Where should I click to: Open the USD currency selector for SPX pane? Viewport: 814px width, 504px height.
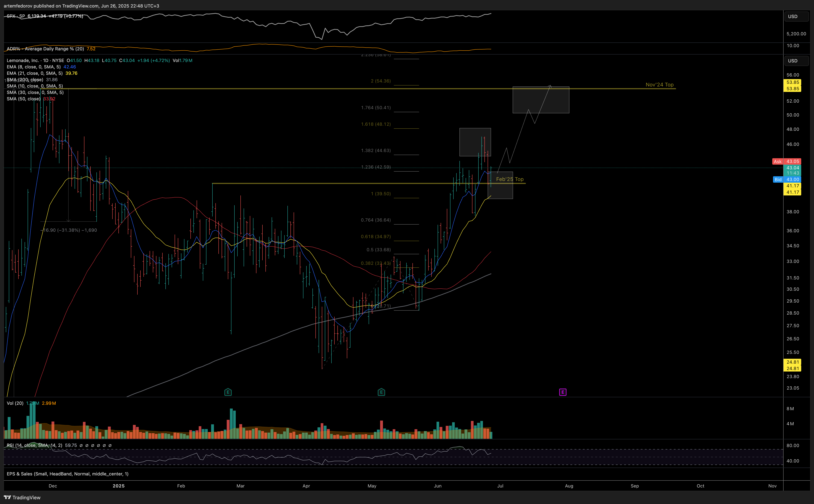tap(796, 16)
